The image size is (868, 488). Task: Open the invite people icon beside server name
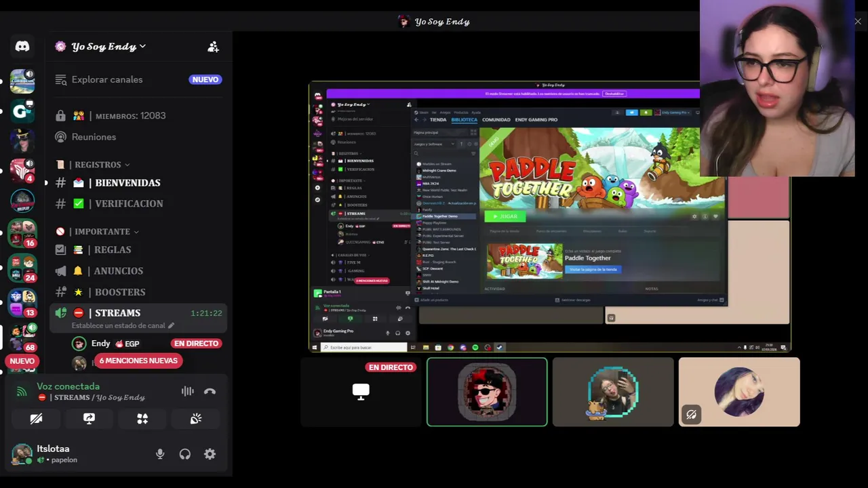pyautogui.click(x=213, y=47)
